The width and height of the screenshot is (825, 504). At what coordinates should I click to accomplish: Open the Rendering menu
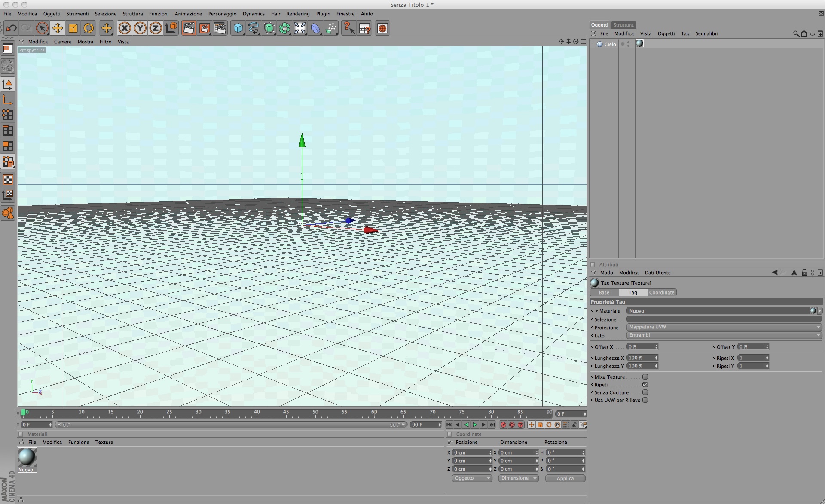tap(298, 14)
